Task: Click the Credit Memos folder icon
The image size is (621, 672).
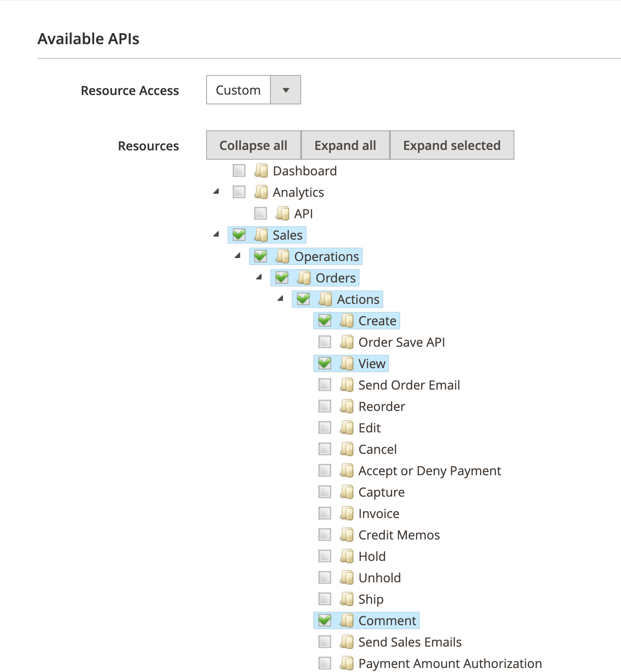Action: point(347,535)
